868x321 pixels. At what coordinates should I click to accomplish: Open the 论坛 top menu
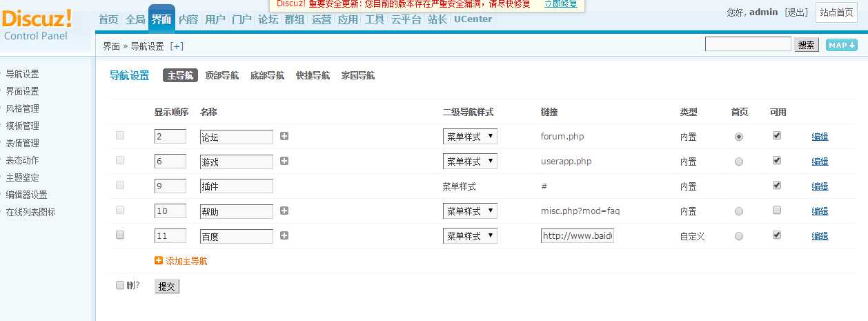click(x=268, y=19)
